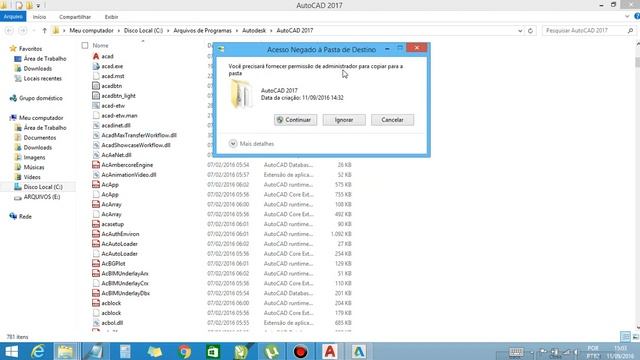Viewport: 640px width, 360px height.
Task: Select the acbol.dll file
Action: (112, 323)
